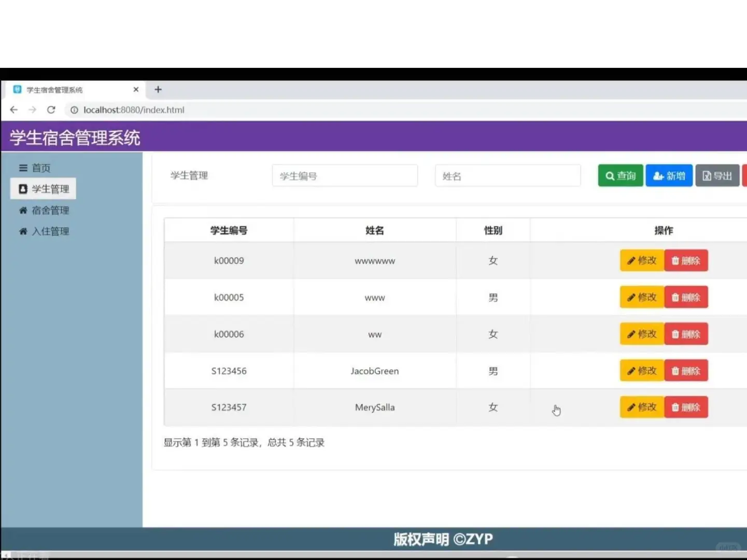Screen dimensions: 747x560
Task: Select the 首页 home icon in sidebar
Action: coord(23,167)
